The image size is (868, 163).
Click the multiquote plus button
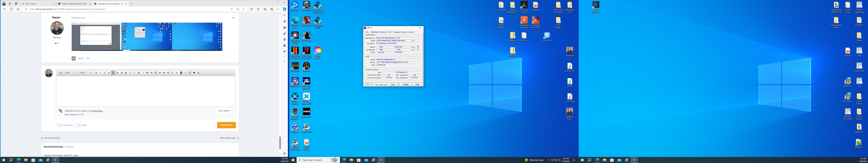pyautogui.click(x=73, y=58)
